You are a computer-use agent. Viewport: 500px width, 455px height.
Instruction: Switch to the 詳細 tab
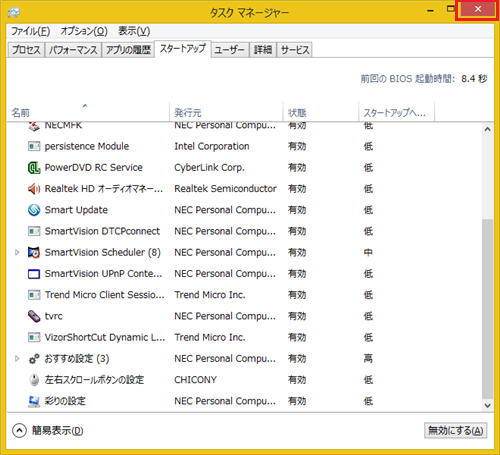click(263, 50)
